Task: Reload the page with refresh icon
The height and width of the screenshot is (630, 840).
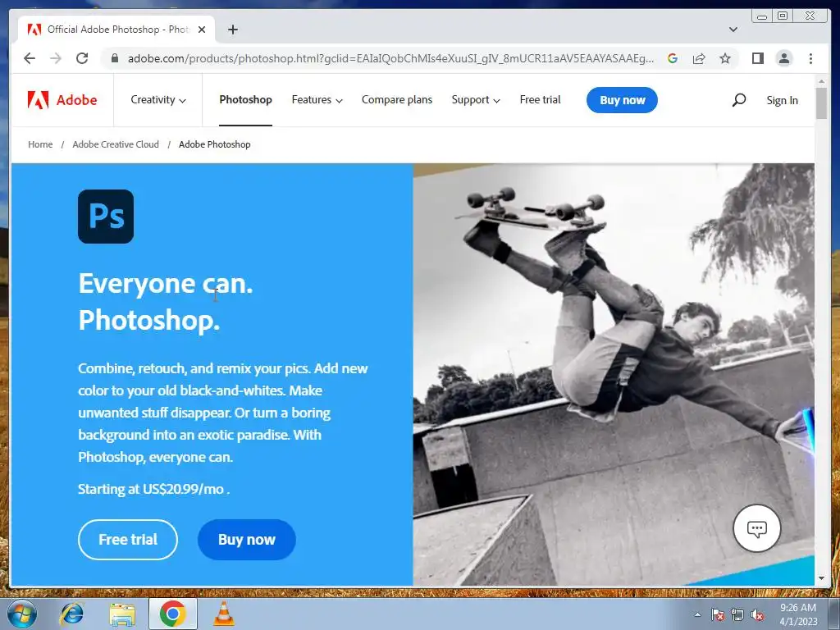Action: point(82,58)
